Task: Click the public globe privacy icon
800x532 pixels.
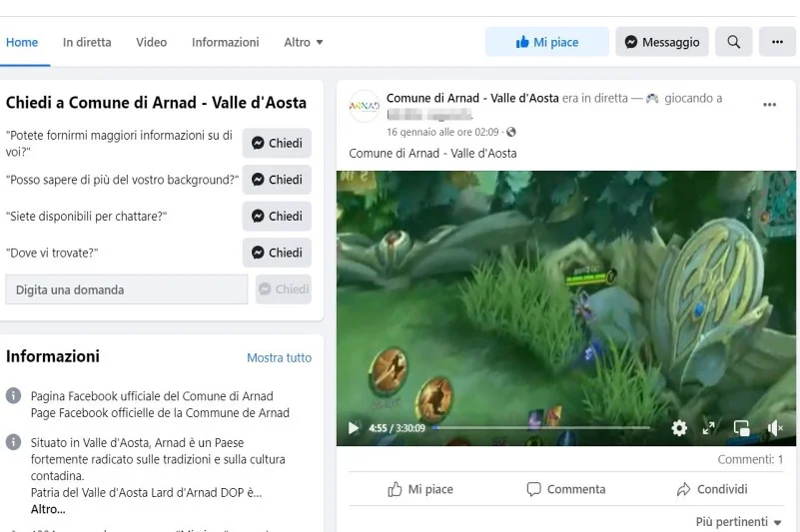Action: click(510, 132)
